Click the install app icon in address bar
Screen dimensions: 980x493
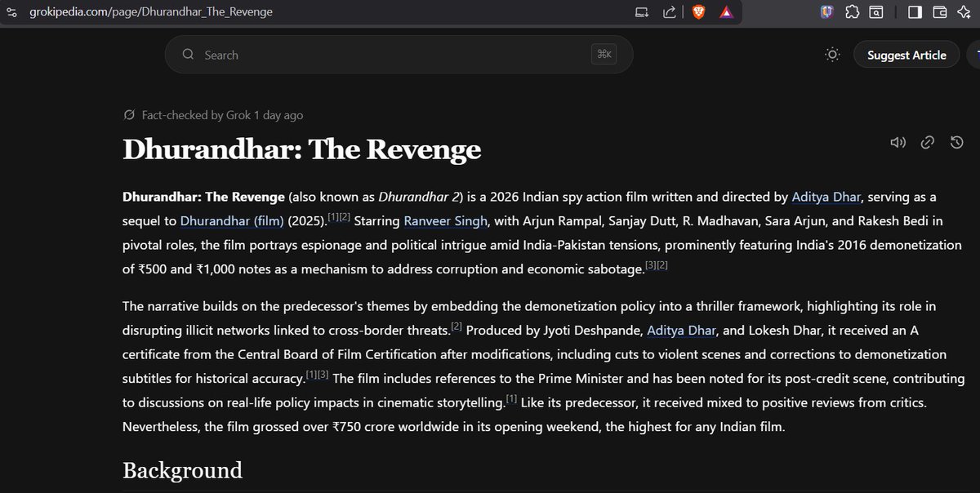point(644,11)
